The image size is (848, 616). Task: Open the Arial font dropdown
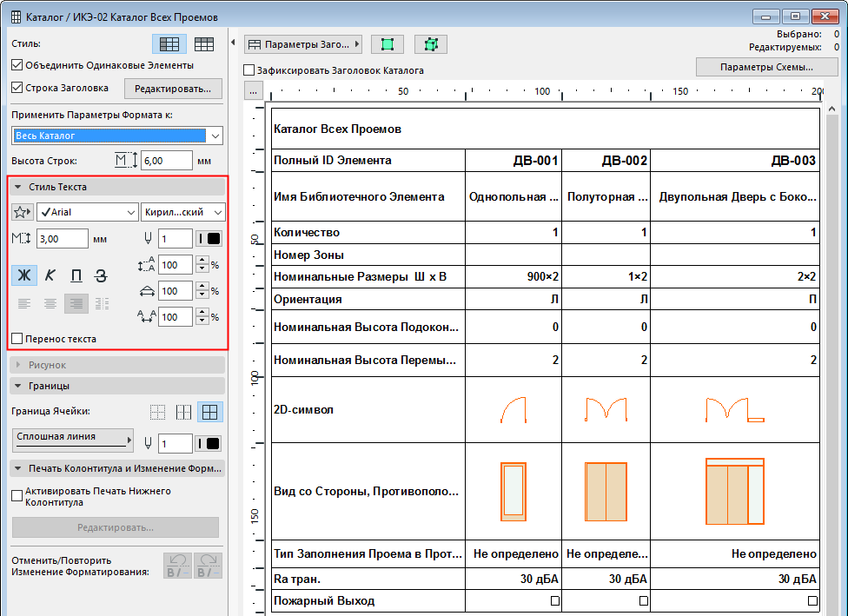pyautogui.click(x=87, y=212)
